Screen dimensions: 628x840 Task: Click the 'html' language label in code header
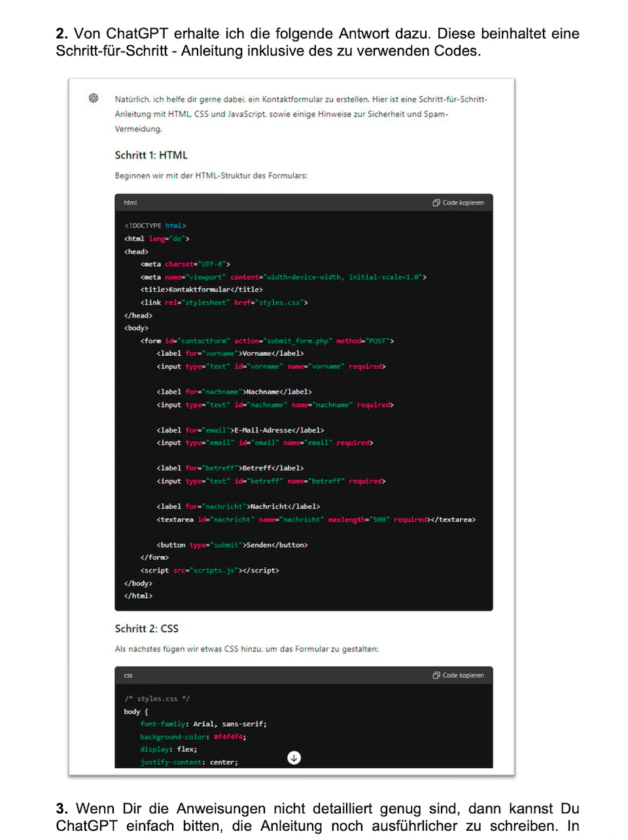pos(130,203)
